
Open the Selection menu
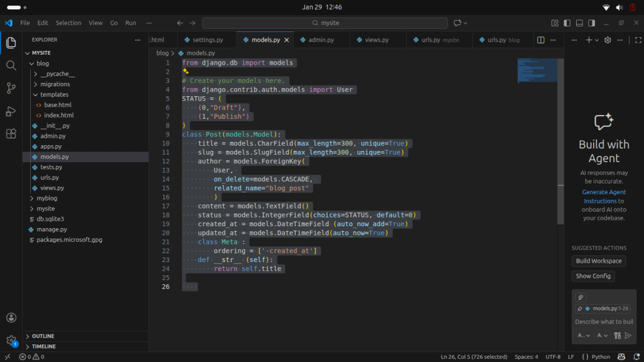coord(68,23)
